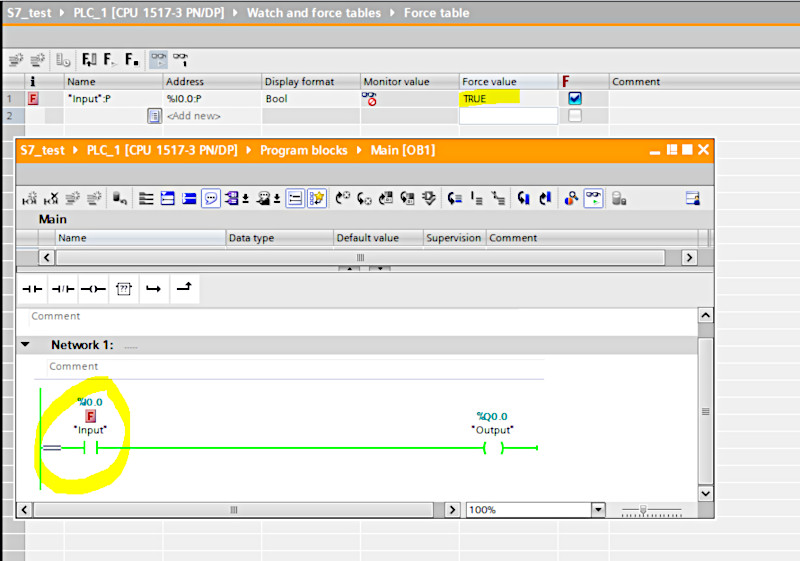Collapse the block interface pane with up arrow

[x=349, y=268]
